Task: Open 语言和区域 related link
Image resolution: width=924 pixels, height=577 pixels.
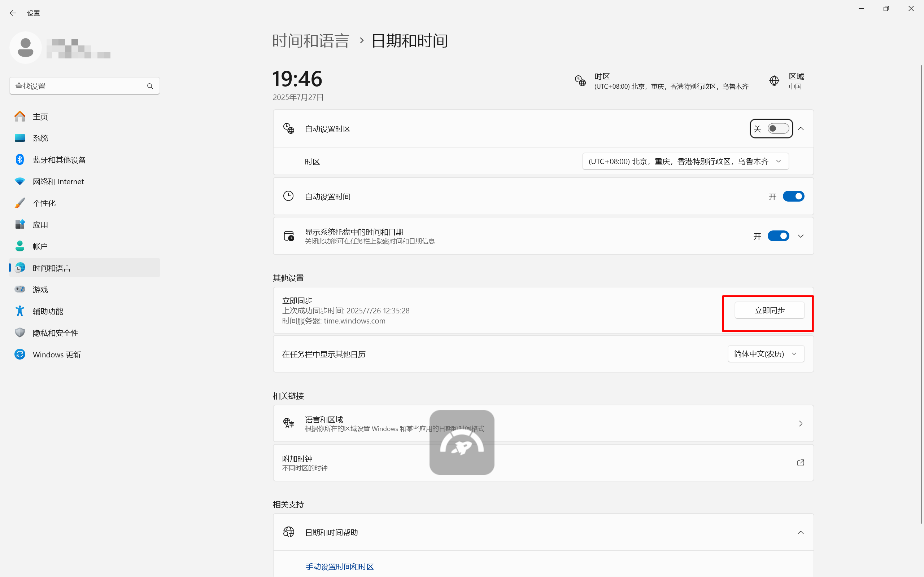Action: [x=542, y=424]
